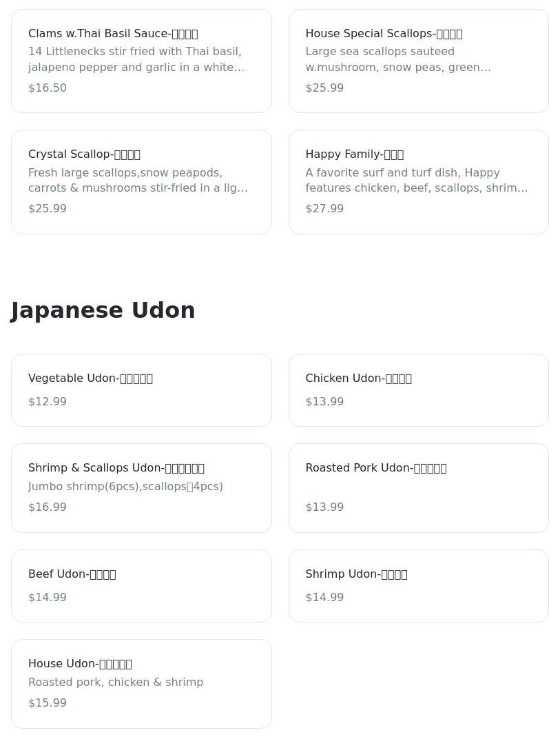Click the $27.99 Happy Family price
Viewport: 560px width, 748px height.
324,209
